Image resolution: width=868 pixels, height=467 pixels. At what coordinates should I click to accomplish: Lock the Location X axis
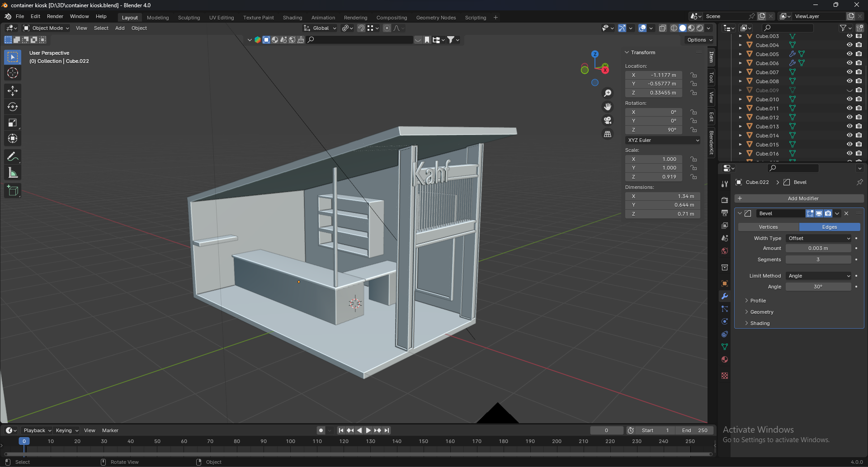click(693, 75)
